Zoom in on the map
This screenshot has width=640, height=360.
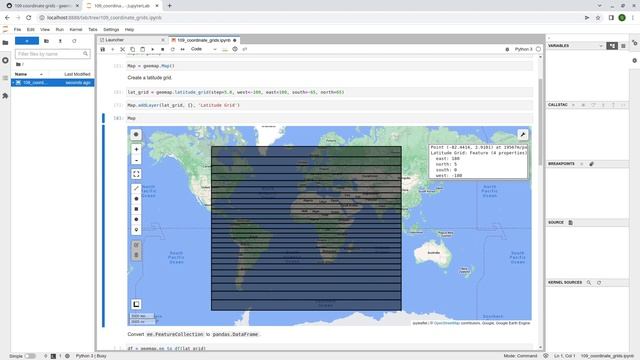pyautogui.click(x=136, y=149)
